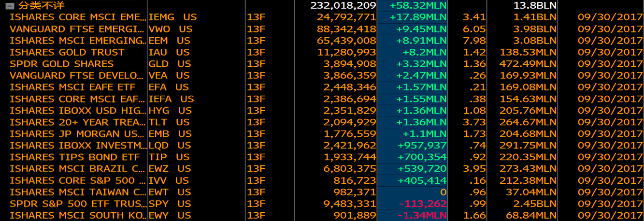Click ticker VWO US
The width and height of the screenshot is (644, 221).
click(171, 29)
